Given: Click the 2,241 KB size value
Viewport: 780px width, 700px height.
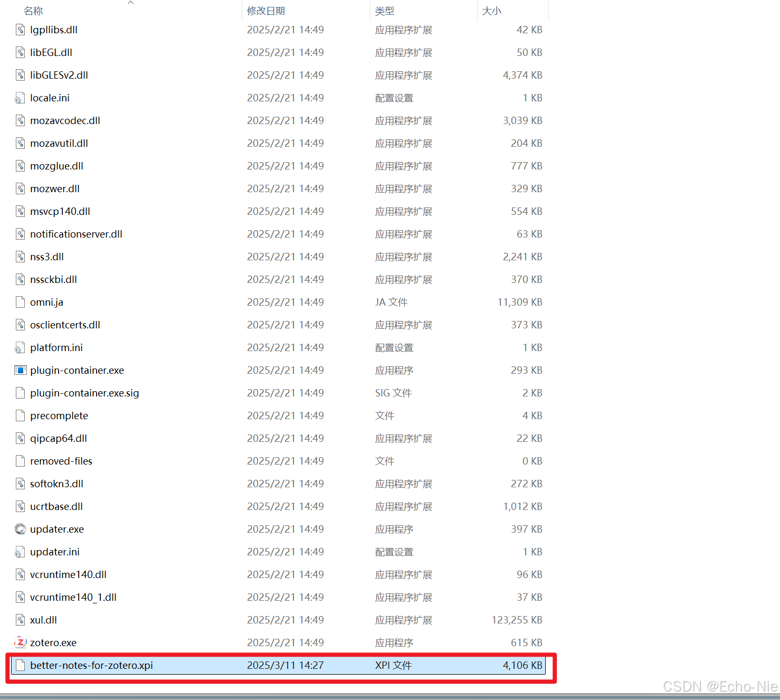Looking at the screenshot, I should (x=522, y=257).
